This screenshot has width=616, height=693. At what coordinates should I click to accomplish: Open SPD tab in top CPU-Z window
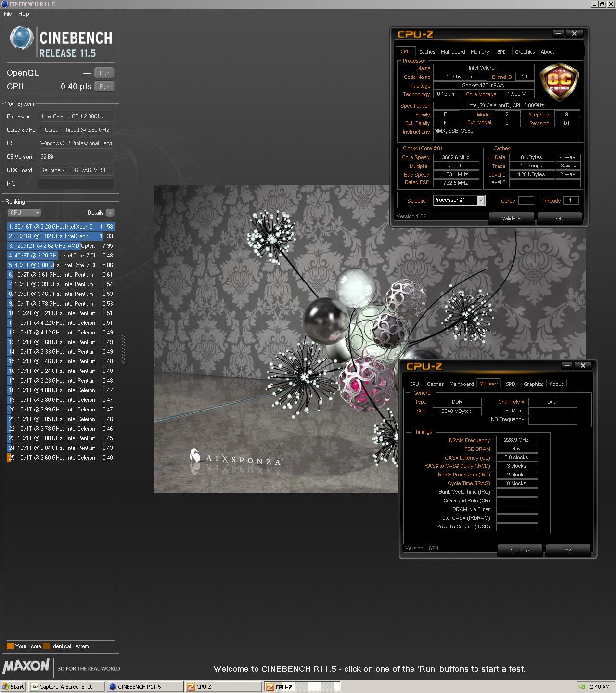tap(502, 52)
